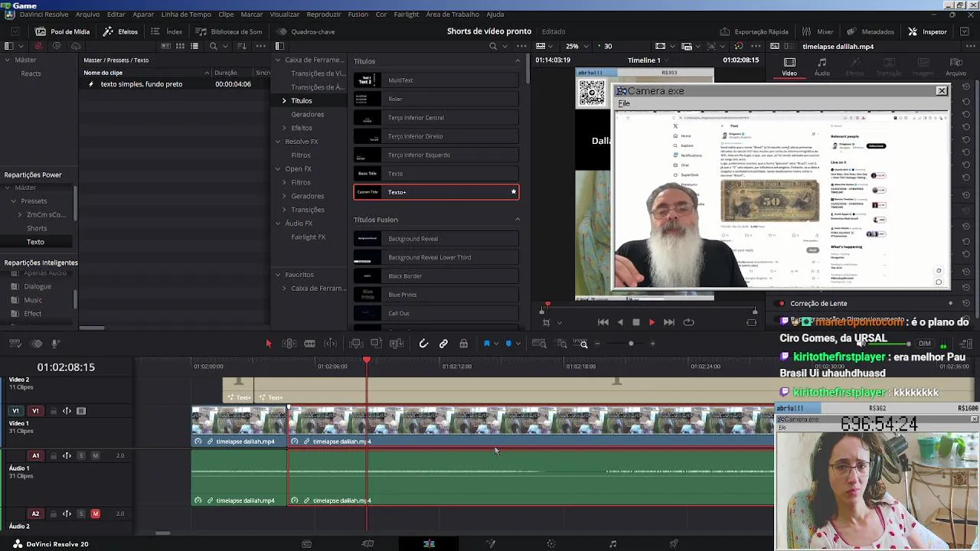Open the marker color dropdown arrow
This screenshot has height=551, width=980.
coord(518,344)
